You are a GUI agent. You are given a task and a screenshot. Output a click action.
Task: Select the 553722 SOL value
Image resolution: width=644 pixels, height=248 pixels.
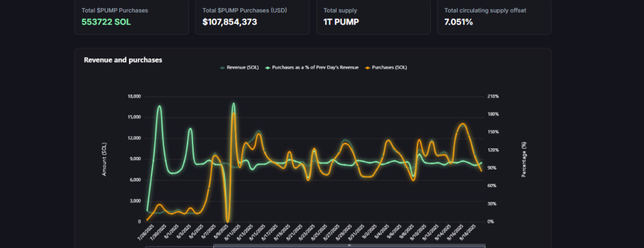pos(106,22)
